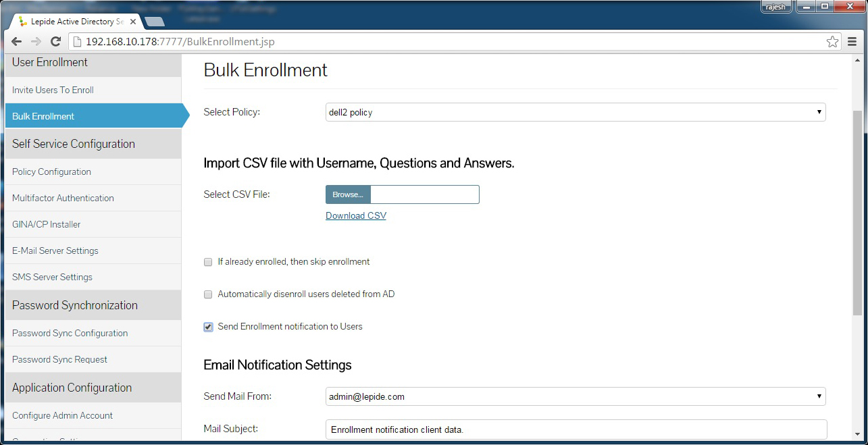Enable 'If already enrolled, then skip enrollment'
Screen dimensions: 868x445
208,262
